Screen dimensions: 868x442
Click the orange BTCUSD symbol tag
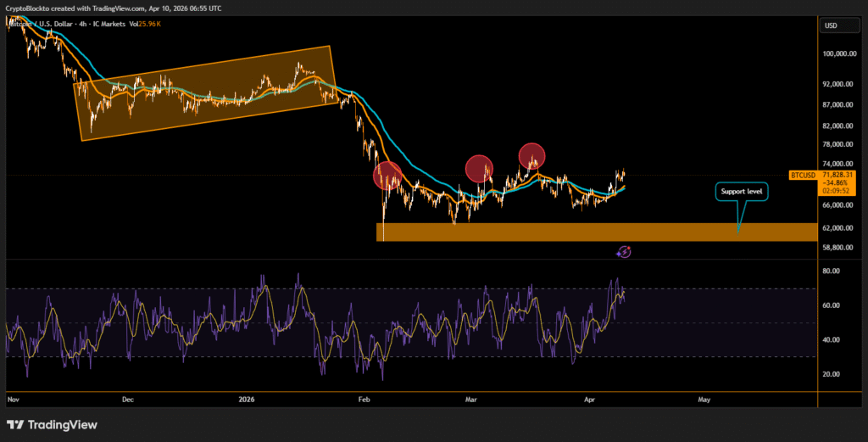click(803, 175)
